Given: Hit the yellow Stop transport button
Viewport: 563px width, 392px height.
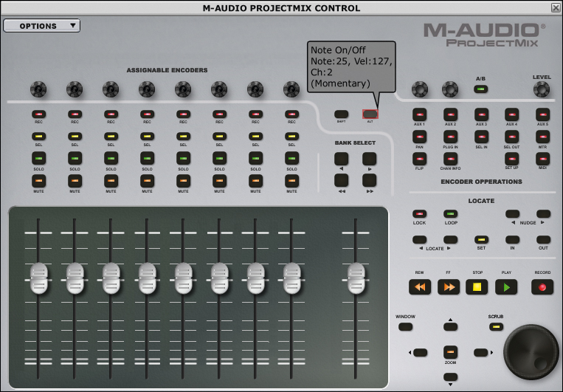Looking at the screenshot, I should pos(477,286).
